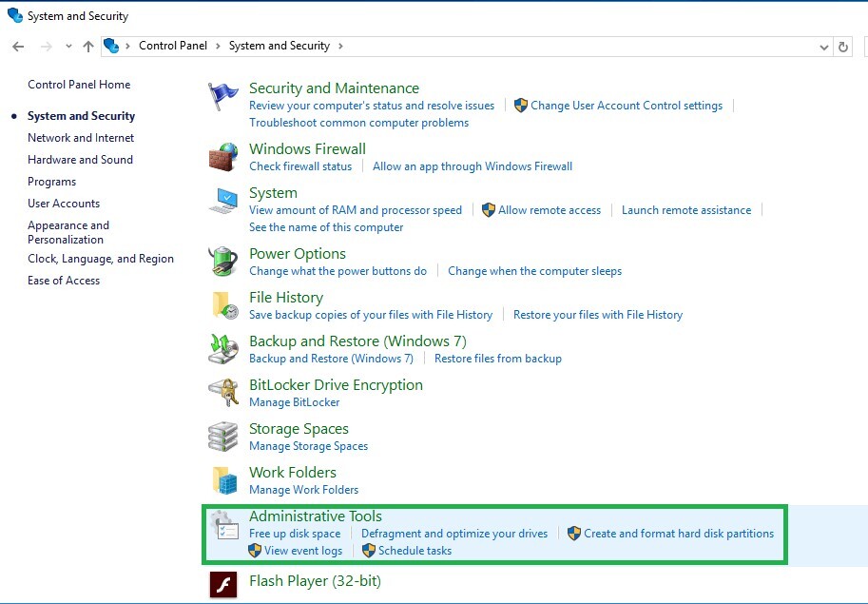The width and height of the screenshot is (868, 604).
Task: Click the BitLocker key icon
Action: tap(222, 392)
